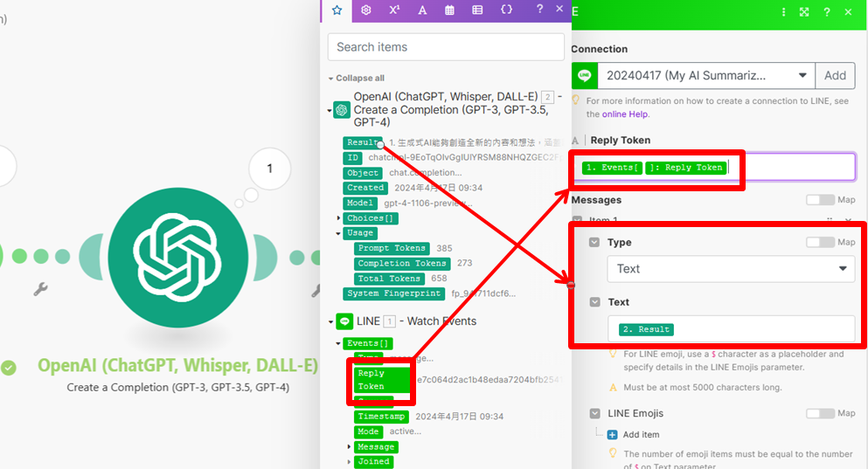Click wrench icon left of OpenAI module

tap(40, 289)
